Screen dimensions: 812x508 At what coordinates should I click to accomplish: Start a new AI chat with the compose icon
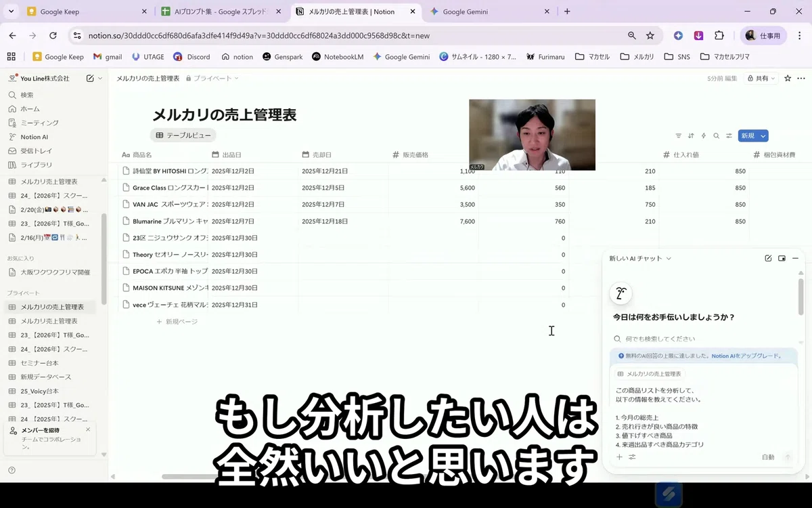point(768,258)
